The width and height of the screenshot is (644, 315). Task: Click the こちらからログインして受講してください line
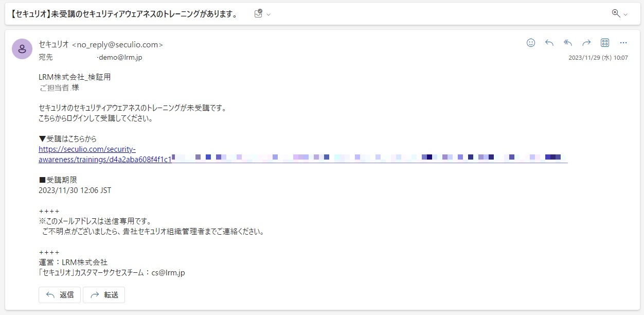coord(96,118)
